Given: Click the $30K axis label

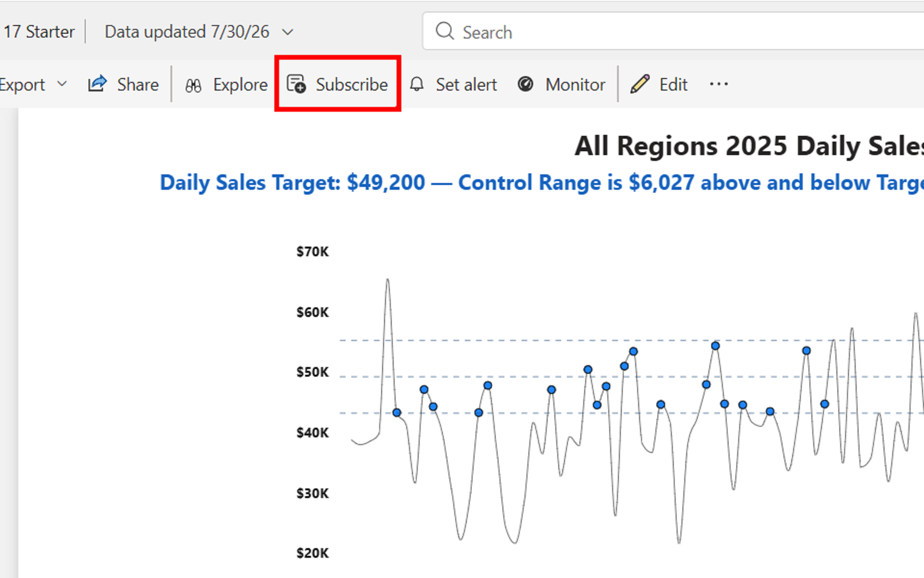Looking at the screenshot, I should (x=312, y=493).
